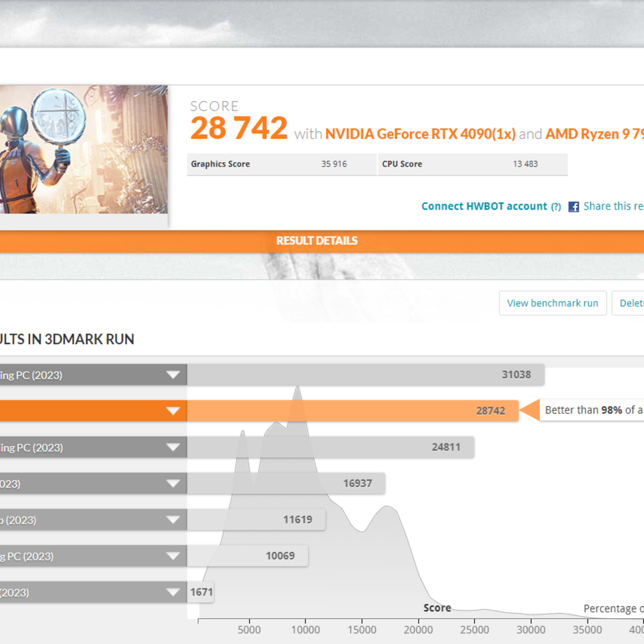644x644 pixels.
Task: Click the Share this result link
Action: pos(613,206)
